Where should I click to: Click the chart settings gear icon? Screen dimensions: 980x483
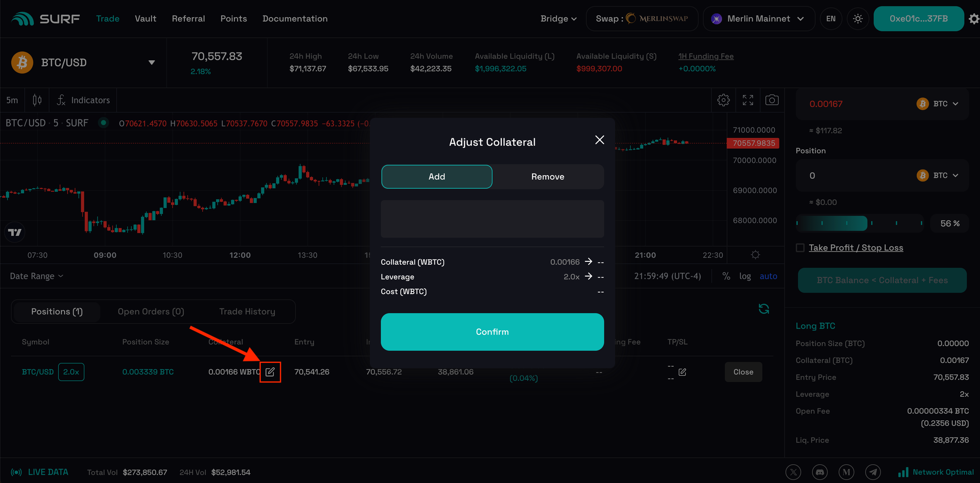pyautogui.click(x=723, y=100)
